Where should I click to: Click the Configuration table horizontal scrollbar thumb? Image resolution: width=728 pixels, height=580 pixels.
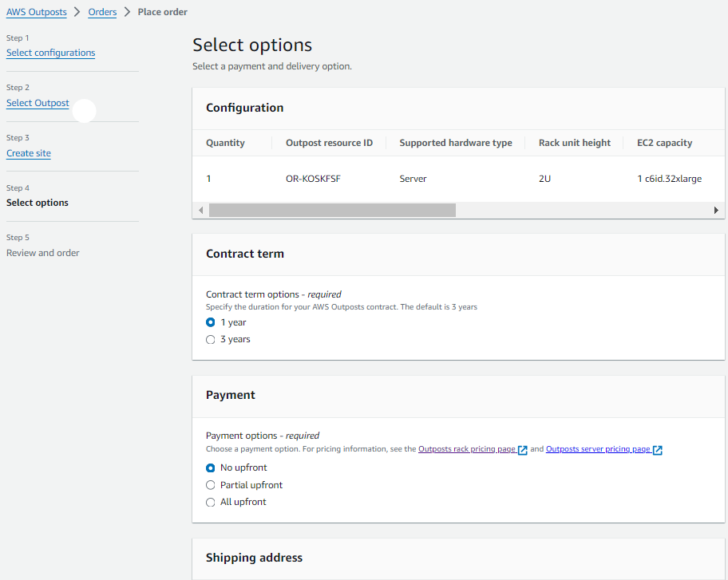[x=332, y=210]
